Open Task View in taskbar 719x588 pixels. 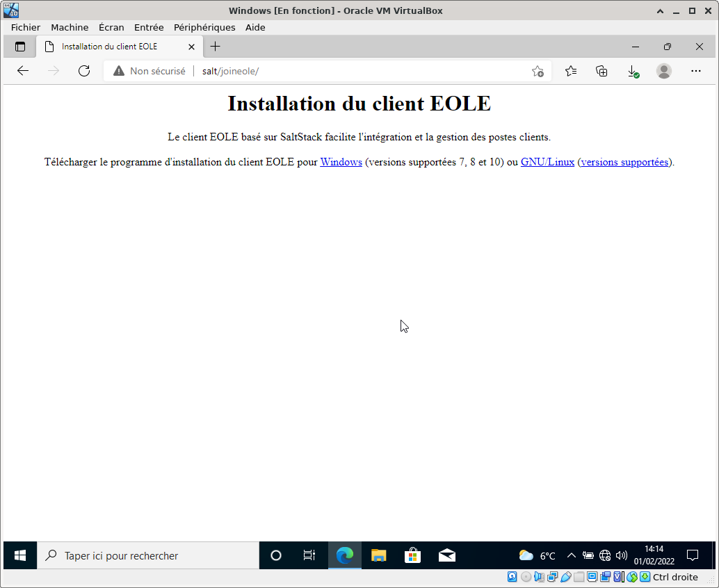[309, 555]
